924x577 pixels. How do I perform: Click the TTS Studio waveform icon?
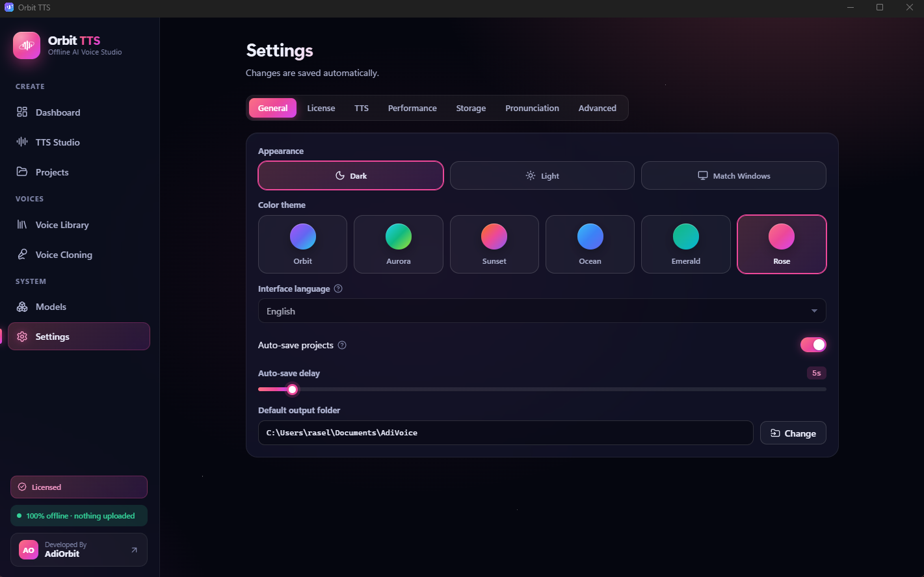click(x=22, y=142)
